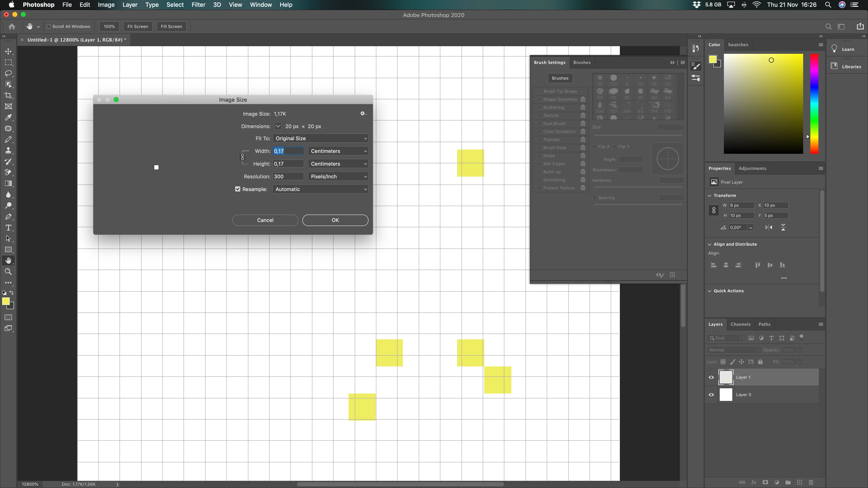This screenshot has height=488, width=868.
Task: Select the Eyedropper tool
Action: coord(8,118)
